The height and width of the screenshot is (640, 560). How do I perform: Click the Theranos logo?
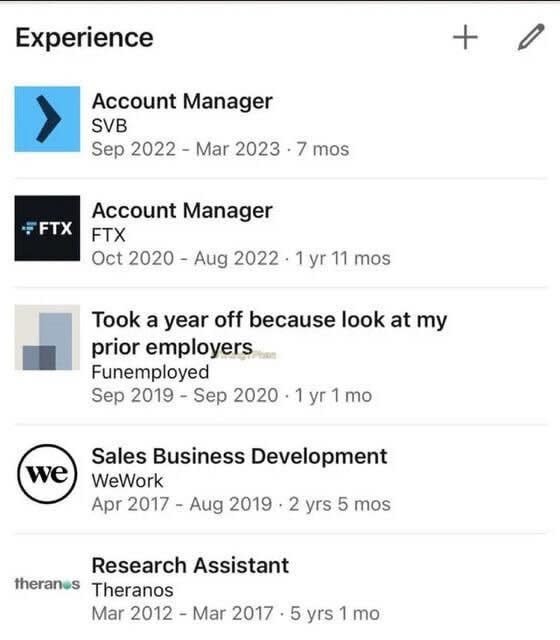[x=47, y=584]
